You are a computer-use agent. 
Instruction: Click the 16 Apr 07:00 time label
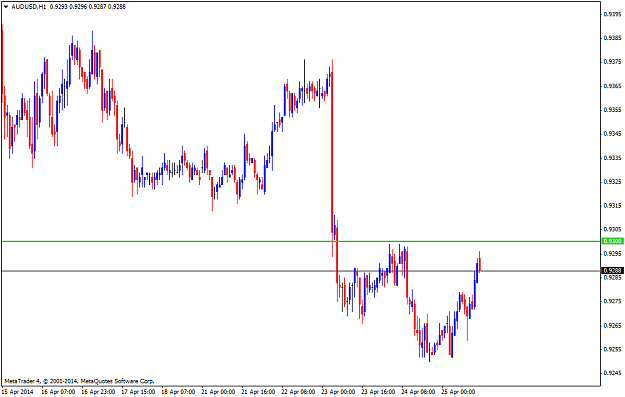(58, 392)
